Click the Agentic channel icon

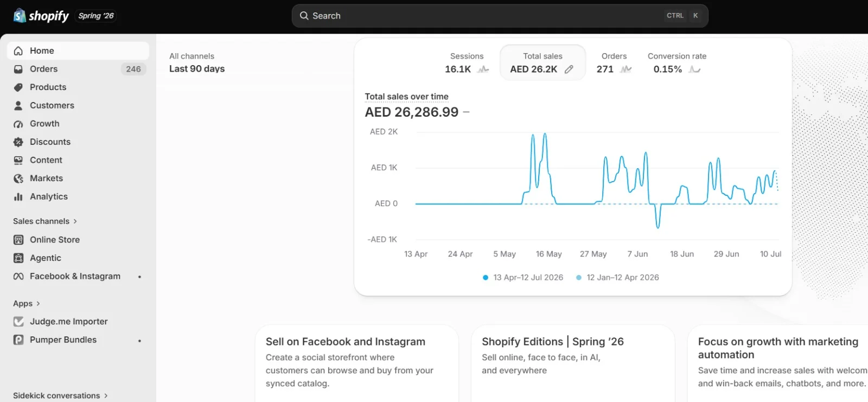click(x=18, y=258)
